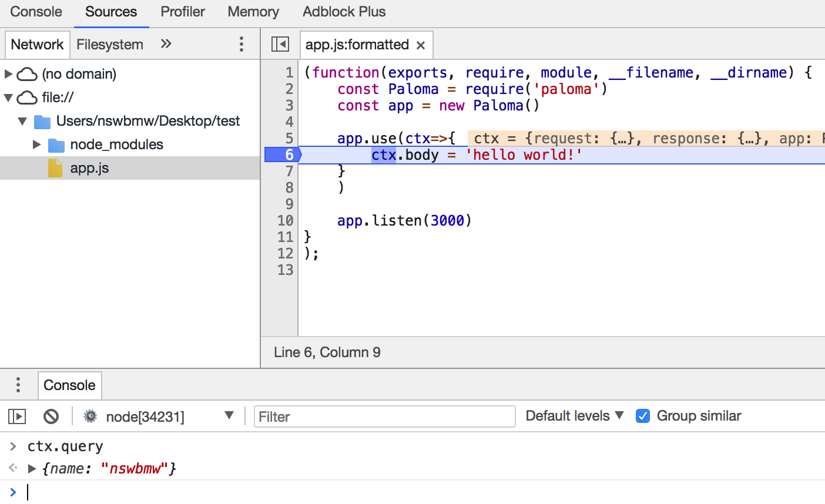Open the drawer three-dot menu beside Console
This screenshot has height=504, width=825.
[x=18, y=385]
